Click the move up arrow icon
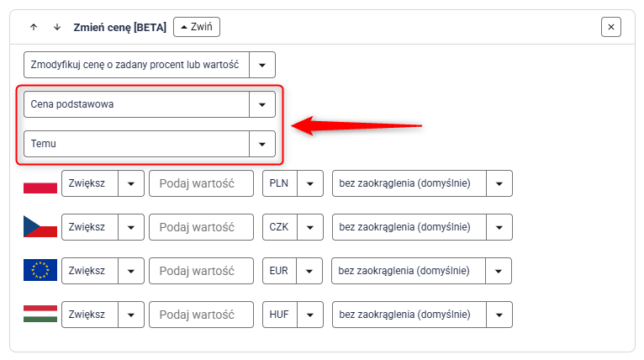 coord(34,27)
